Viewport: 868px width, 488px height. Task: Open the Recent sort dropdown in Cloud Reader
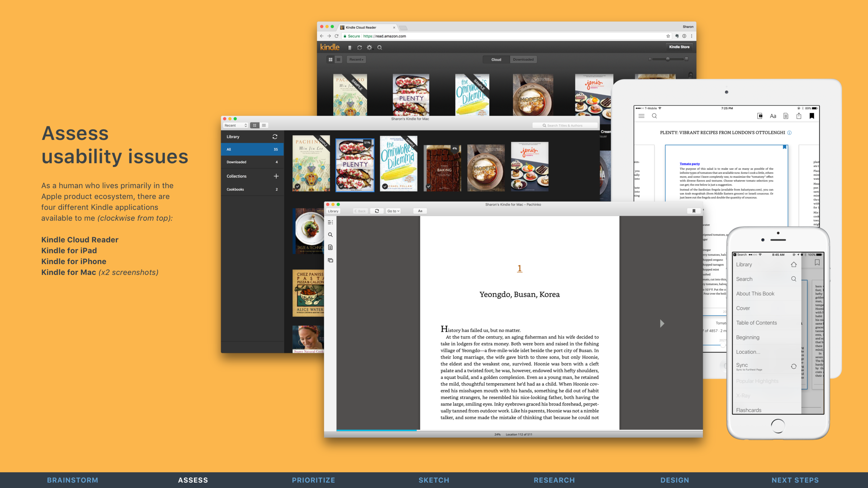[356, 60]
